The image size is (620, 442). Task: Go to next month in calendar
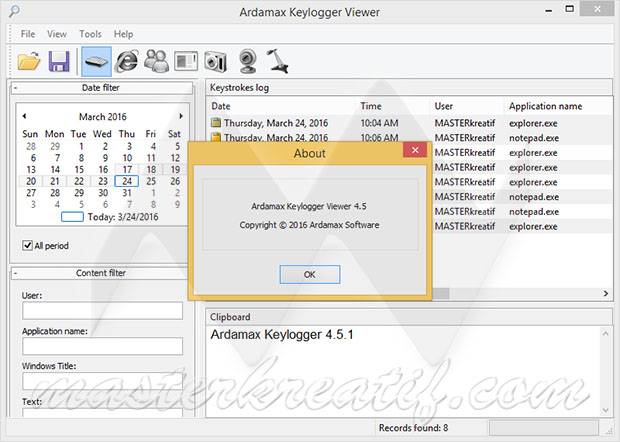click(x=181, y=116)
